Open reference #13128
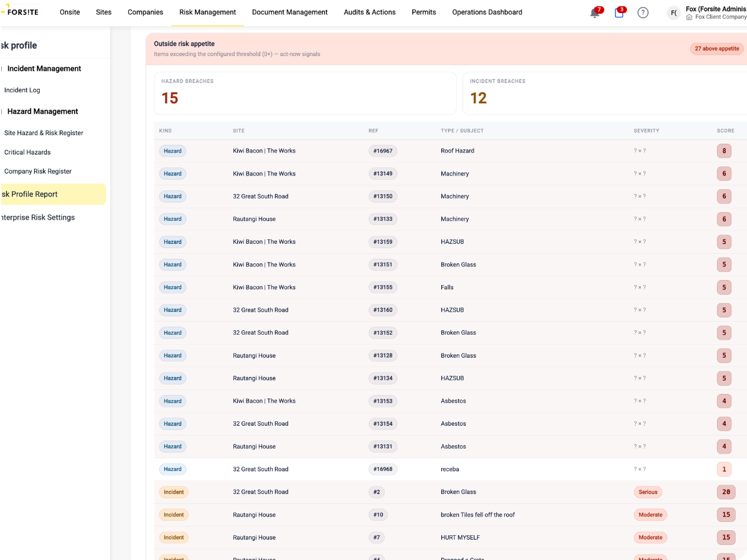Screen dimensions: 747x560 (x=383, y=355)
